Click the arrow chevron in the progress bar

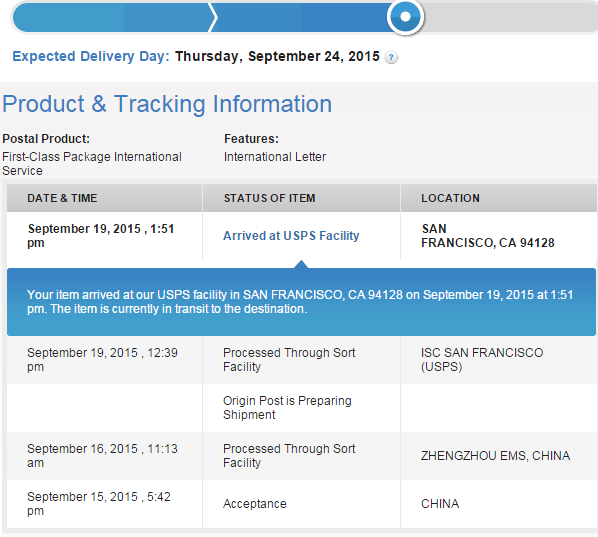[x=213, y=18]
